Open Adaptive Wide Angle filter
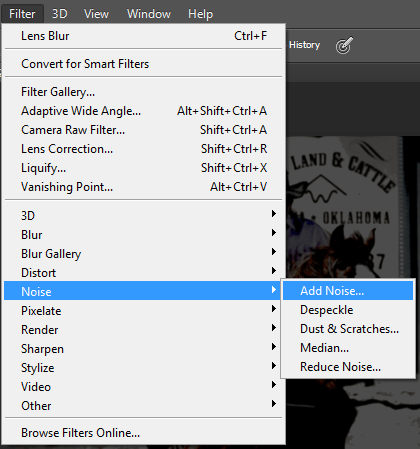Viewport: 420px width, 449px height. [x=144, y=111]
